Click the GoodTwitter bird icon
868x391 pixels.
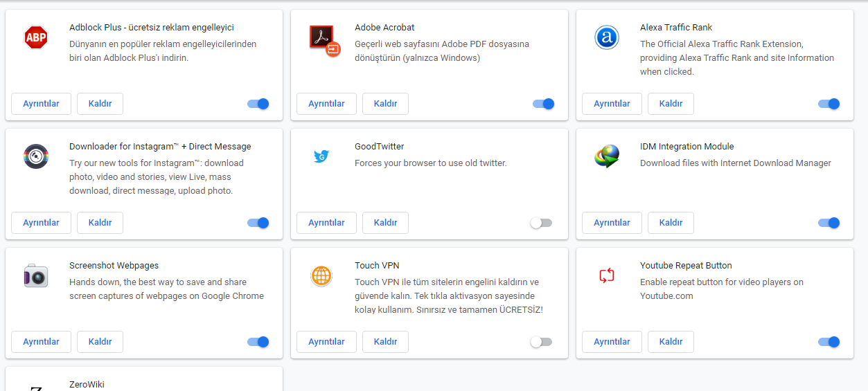[x=321, y=156]
